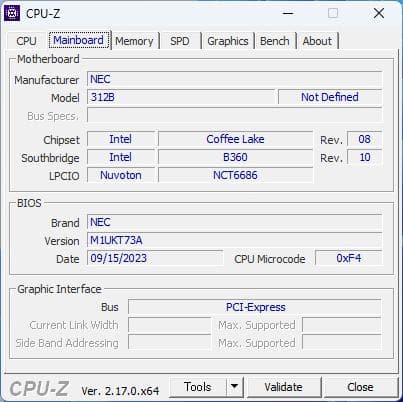Open the Graphics tab

tap(228, 41)
